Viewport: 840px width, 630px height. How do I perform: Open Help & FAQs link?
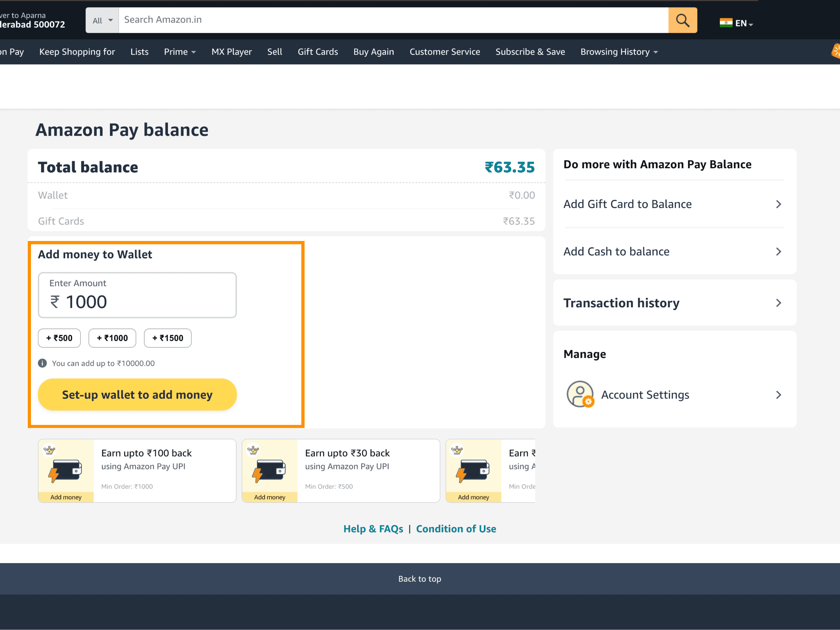pyautogui.click(x=373, y=529)
